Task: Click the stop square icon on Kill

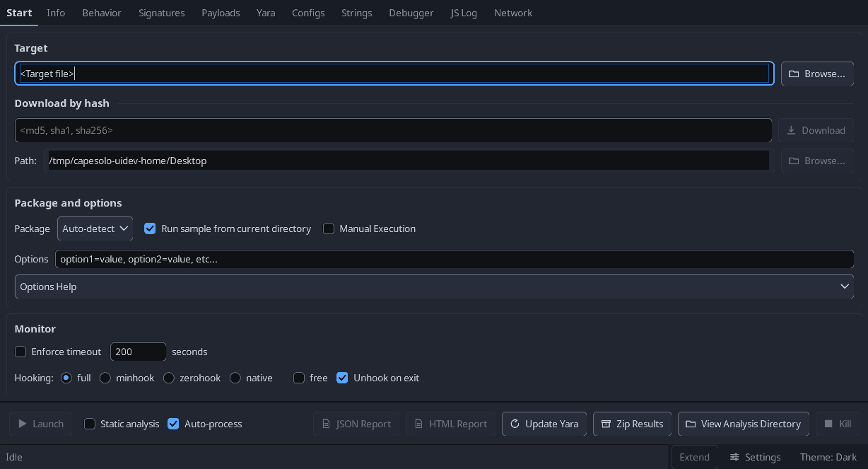Action: click(828, 424)
